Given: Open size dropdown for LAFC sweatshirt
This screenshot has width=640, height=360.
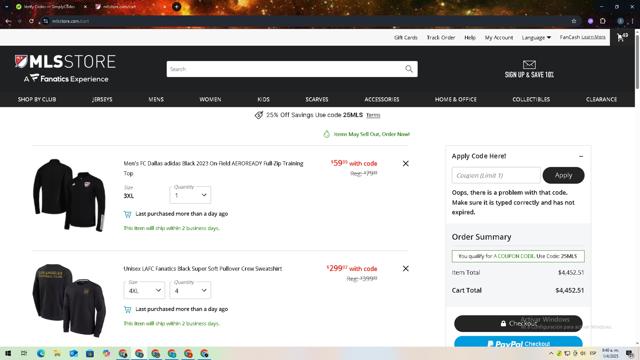Looking at the screenshot, I should click(144, 290).
